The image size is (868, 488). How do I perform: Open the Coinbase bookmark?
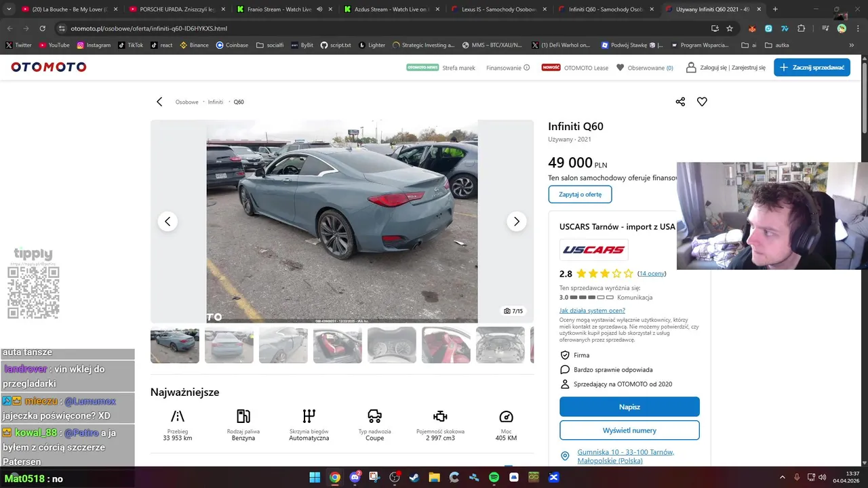pyautogui.click(x=232, y=45)
